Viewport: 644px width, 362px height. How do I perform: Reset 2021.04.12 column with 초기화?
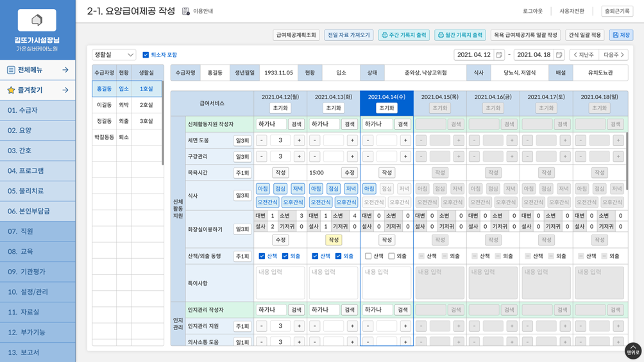280,108
